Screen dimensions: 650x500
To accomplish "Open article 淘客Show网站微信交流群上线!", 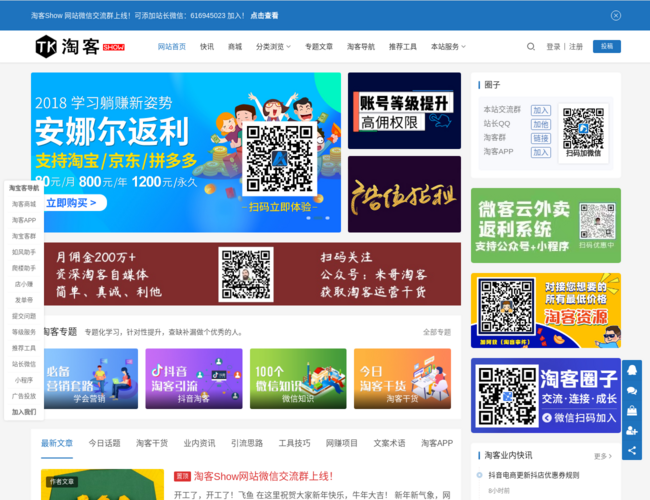I will pos(264,476).
